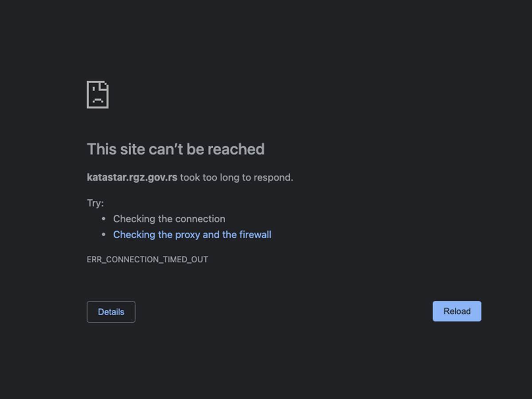Click the bullet before 'Checking the connection'
The height and width of the screenshot is (399, 532).
click(104, 219)
